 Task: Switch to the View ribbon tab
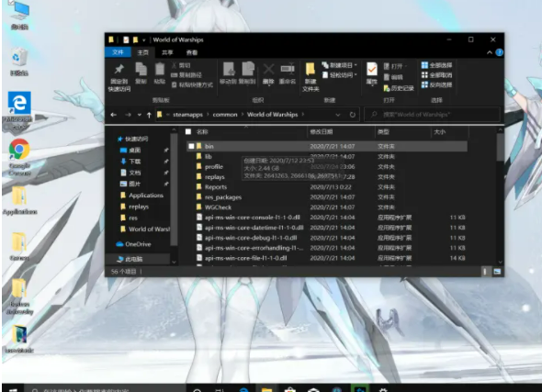(x=191, y=52)
